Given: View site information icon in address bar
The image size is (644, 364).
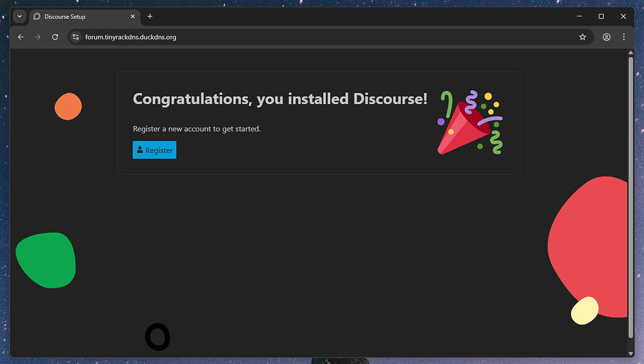Looking at the screenshot, I should click(76, 37).
